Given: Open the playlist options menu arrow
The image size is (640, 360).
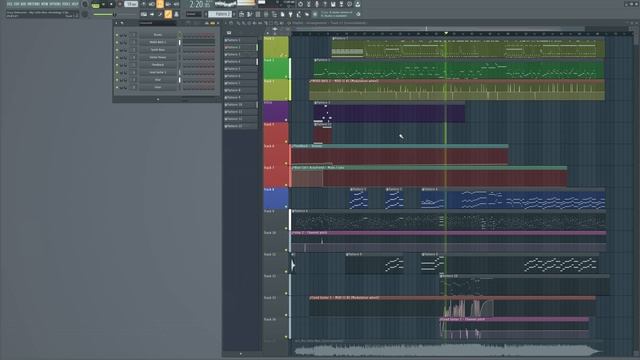Looking at the screenshot, I should coord(226,23).
